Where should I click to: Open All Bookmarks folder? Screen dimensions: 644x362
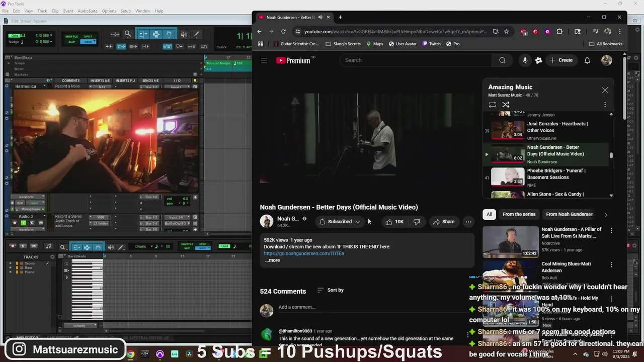(606, 44)
